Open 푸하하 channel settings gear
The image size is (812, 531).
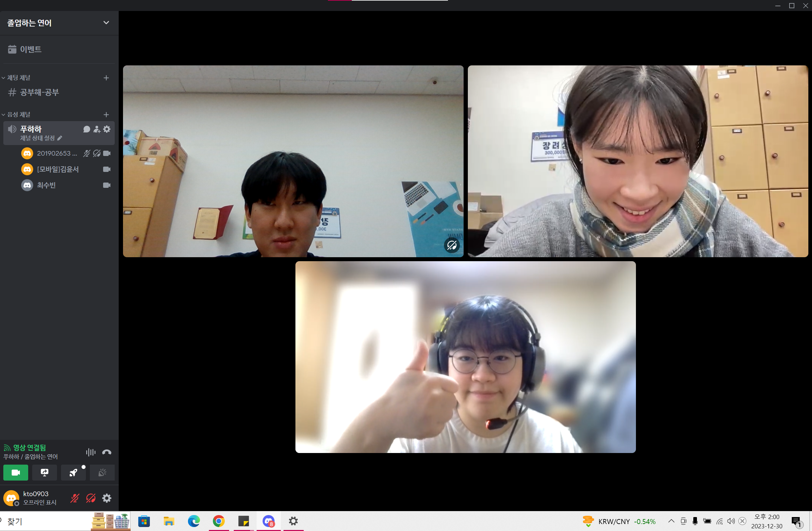pos(107,129)
